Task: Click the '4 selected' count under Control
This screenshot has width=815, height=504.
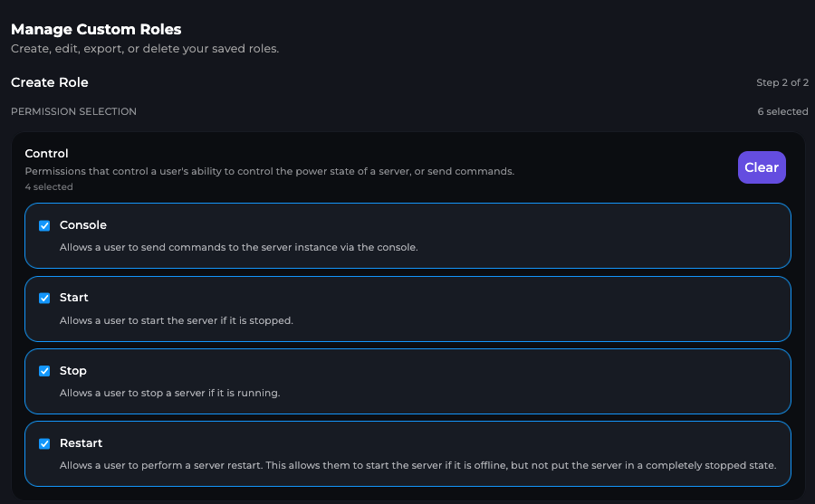Action: [49, 187]
